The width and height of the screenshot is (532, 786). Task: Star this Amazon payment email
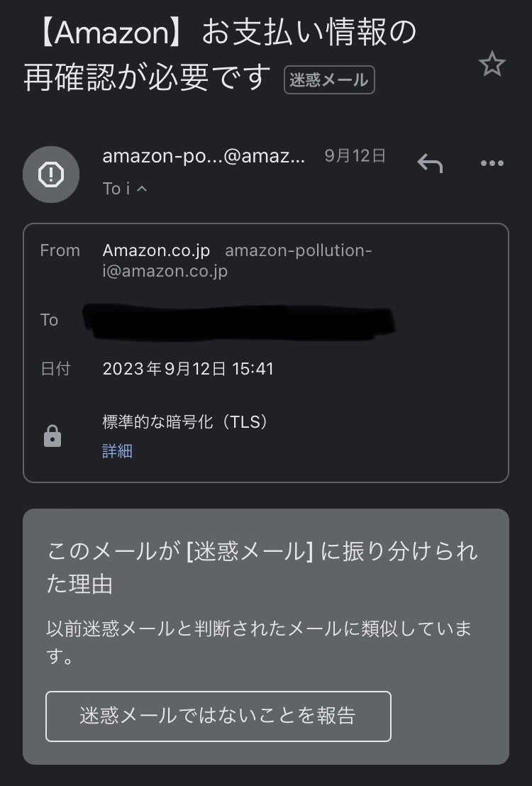click(492, 65)
